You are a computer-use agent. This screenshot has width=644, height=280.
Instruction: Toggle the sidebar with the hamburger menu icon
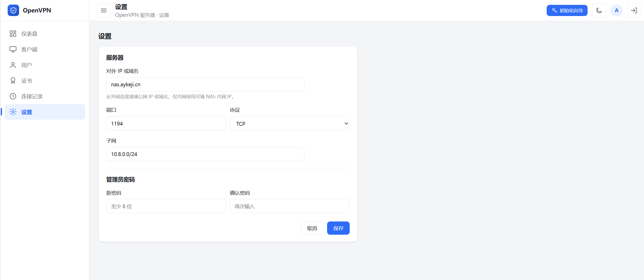pos(104,10)
